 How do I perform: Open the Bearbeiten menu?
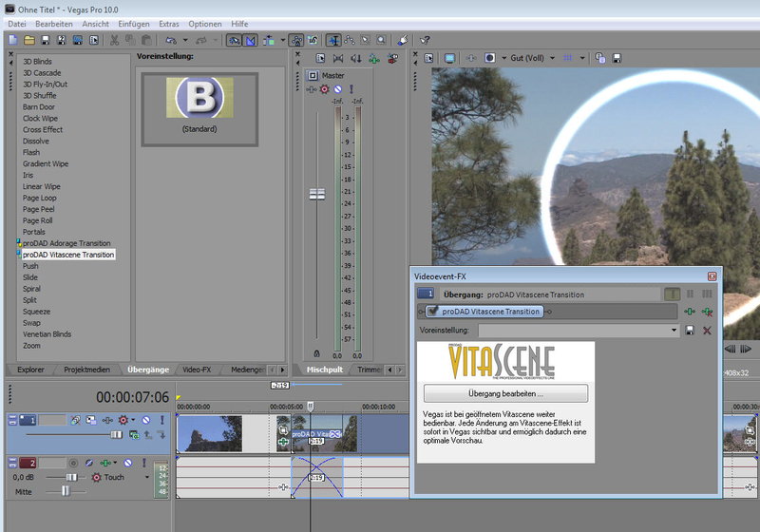point(54,24)
